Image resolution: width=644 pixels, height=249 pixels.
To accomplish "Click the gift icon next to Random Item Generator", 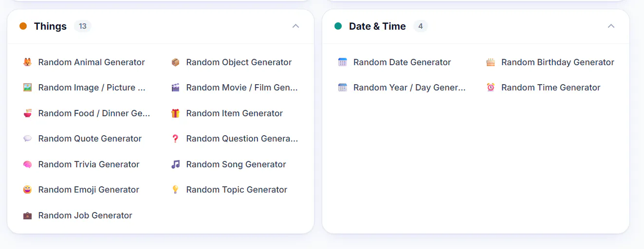I will tap(175, 113).
